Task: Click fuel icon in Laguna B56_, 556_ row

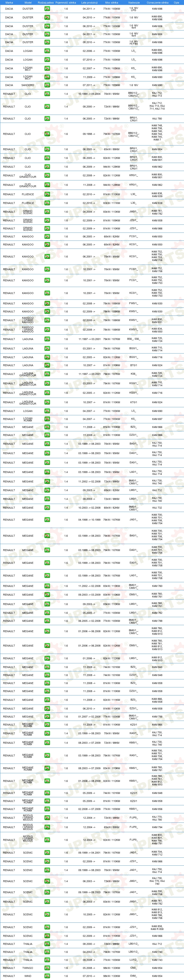Action: point(47,339)
